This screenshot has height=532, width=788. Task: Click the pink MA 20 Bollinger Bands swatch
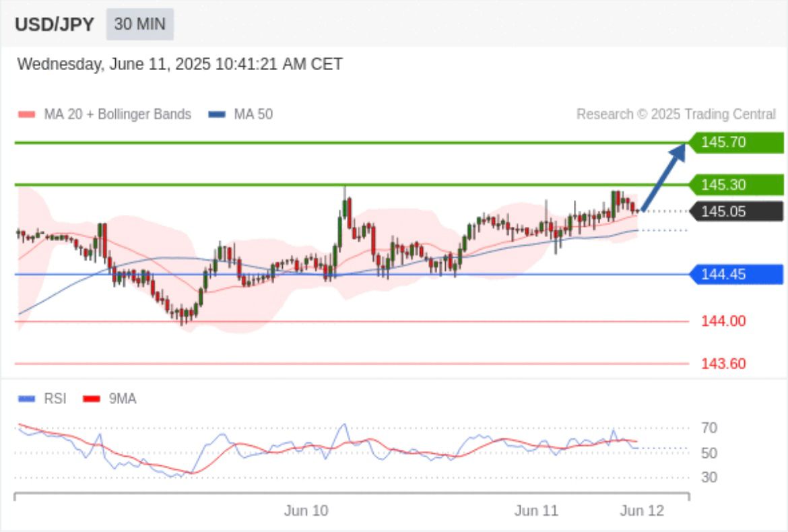[x=26, y=114]
